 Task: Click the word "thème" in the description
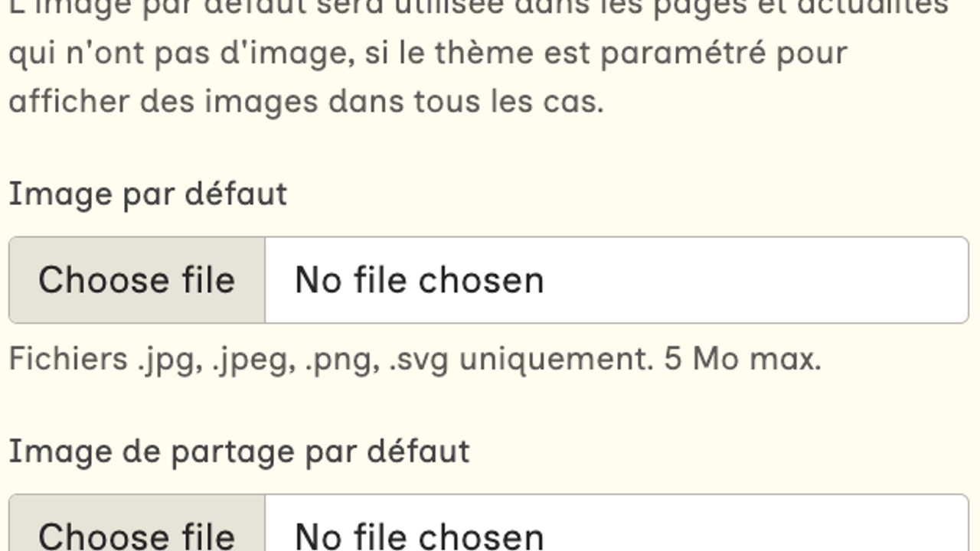485,54
